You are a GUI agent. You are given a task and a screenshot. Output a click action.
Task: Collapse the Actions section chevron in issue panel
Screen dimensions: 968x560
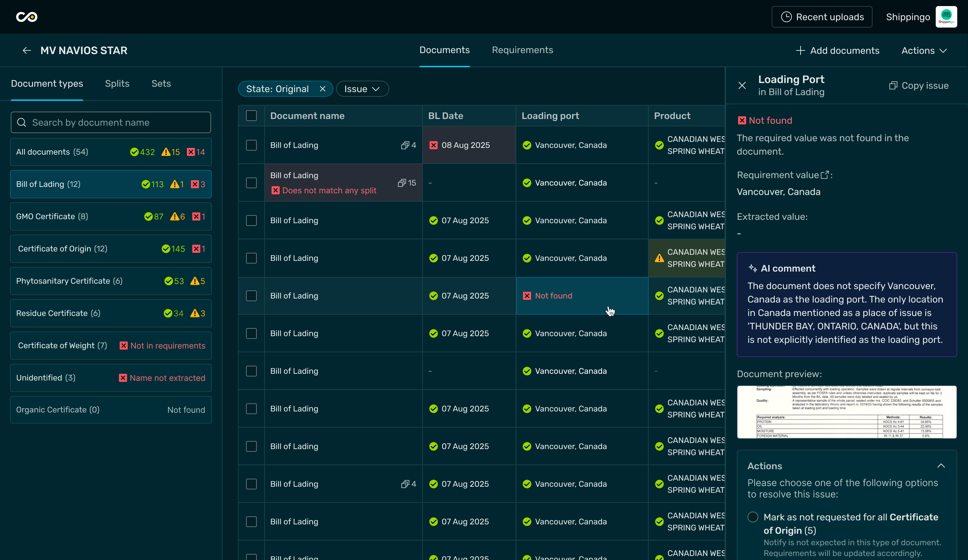pyautogui.click(x=941, y=466)
